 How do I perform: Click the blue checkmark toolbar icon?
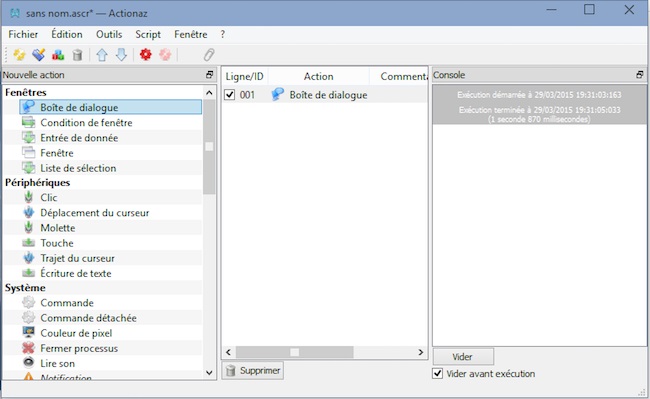click(39, 55)
